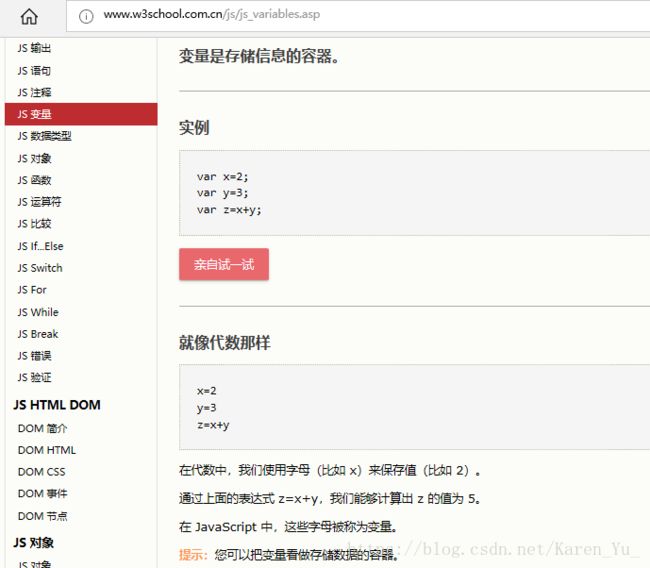Click the 就像代数那样 heading
The width and height of the screenshot is (650, 568).
pos(225,343)
